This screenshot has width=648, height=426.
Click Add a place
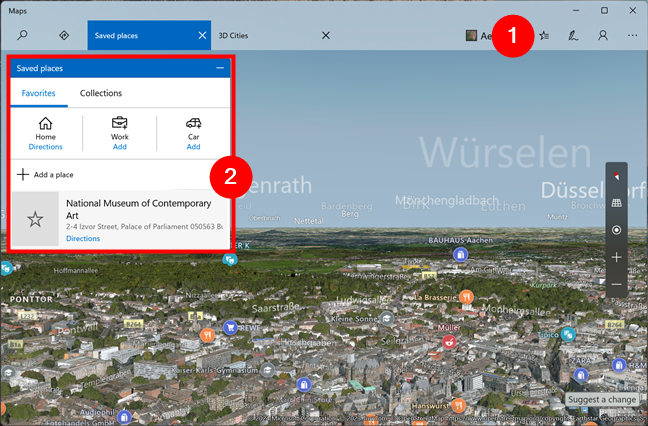pyautogui.click(x=45, y=174)
